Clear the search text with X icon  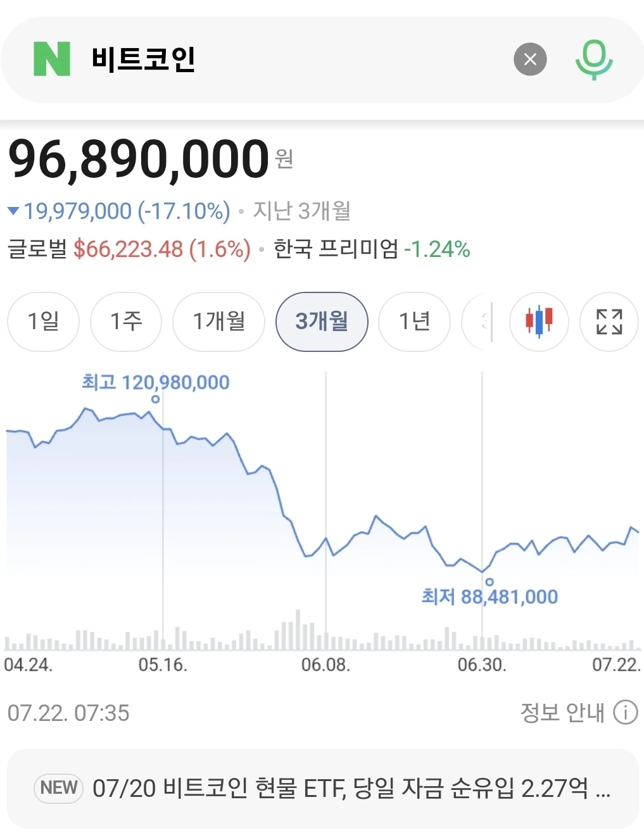click(530, 59)
